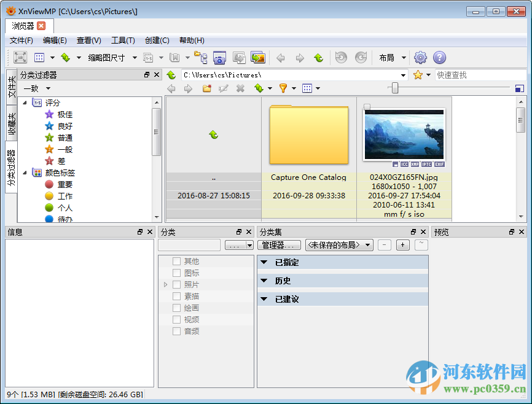Viewport: 532px width, 404px height.
Task: Click the green up-level arrow icon
Action: [318, 57]
